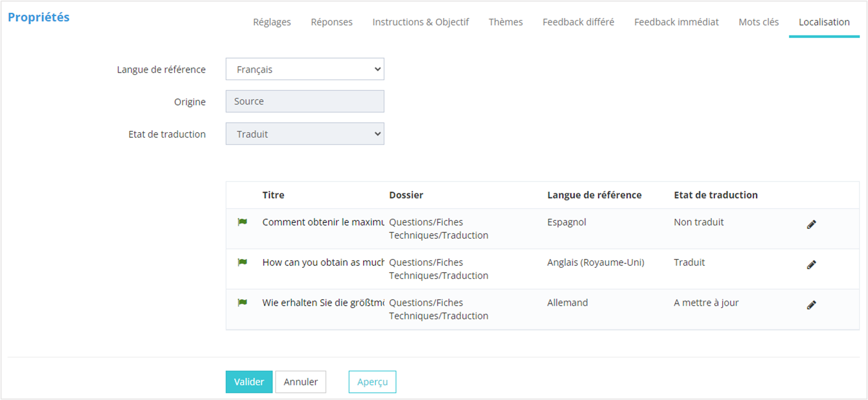This screenshot has height=400, width=868.
Task: Switch to the Feedback immédiat tab
Action: click(677, 22)
